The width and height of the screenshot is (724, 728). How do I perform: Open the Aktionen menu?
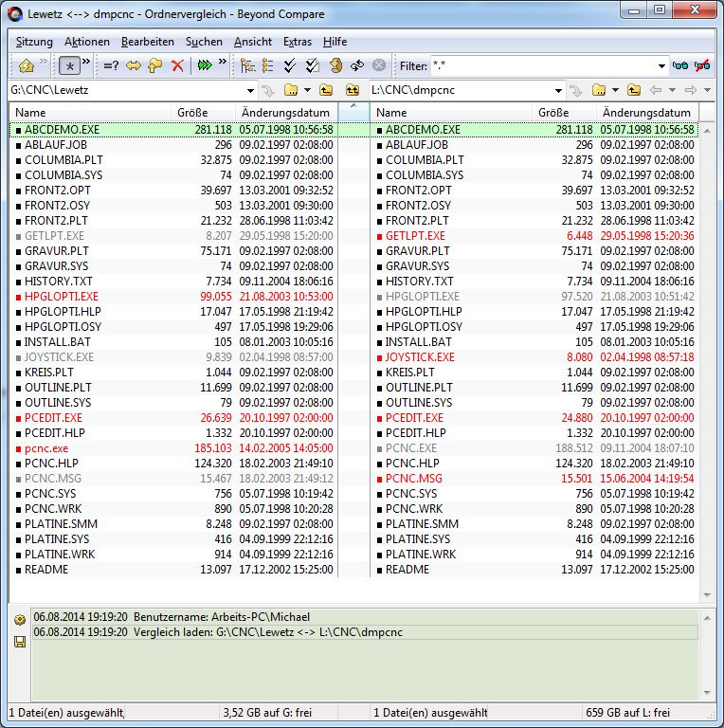click(87, 42)
